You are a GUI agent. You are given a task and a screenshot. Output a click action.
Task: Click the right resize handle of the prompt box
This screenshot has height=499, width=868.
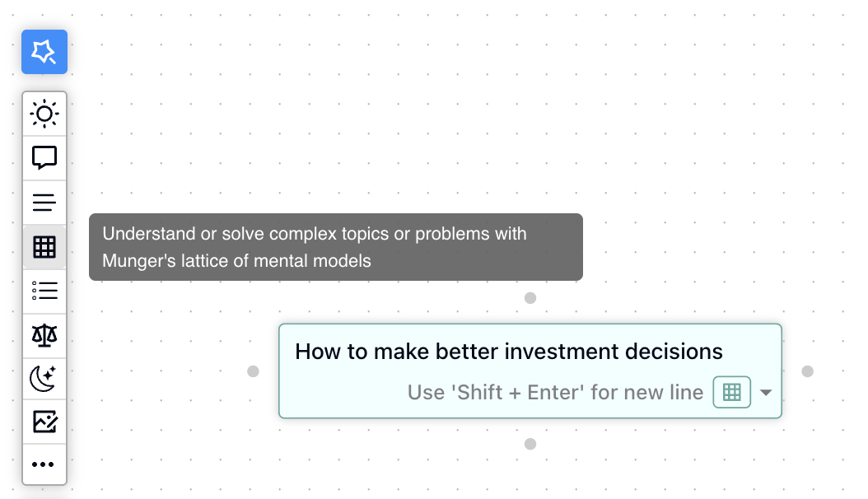tap(807, 371)
